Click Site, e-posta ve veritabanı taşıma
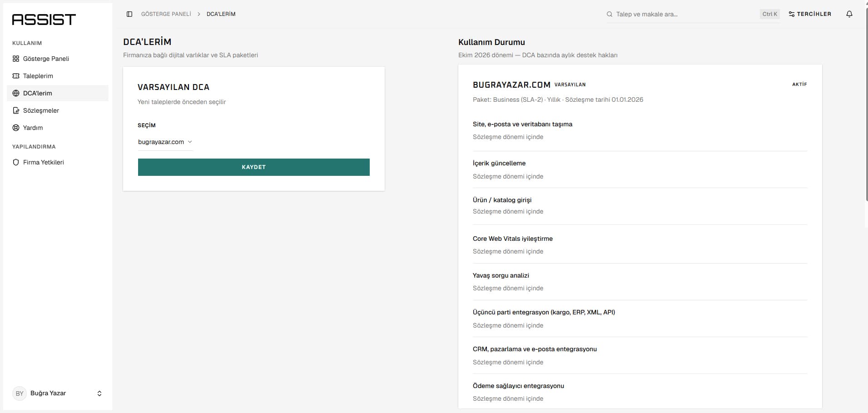Viewport: 868px width, 413px height. pyautogui.click(x=522, y=124)
